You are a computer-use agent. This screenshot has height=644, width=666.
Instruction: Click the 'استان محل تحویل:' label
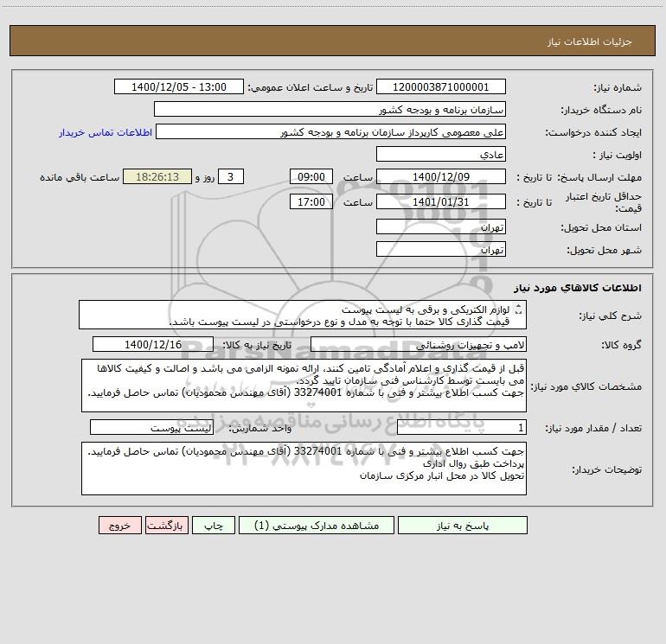coord(600,228)
